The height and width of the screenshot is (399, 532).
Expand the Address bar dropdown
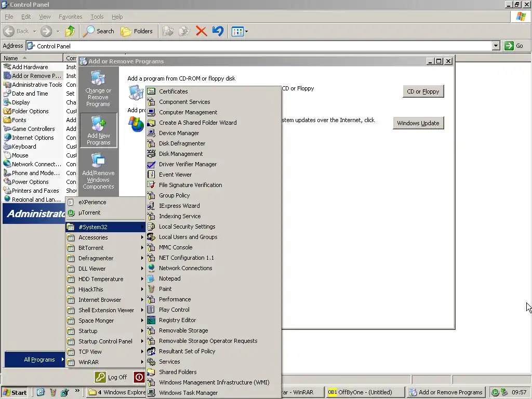point(496,46)
